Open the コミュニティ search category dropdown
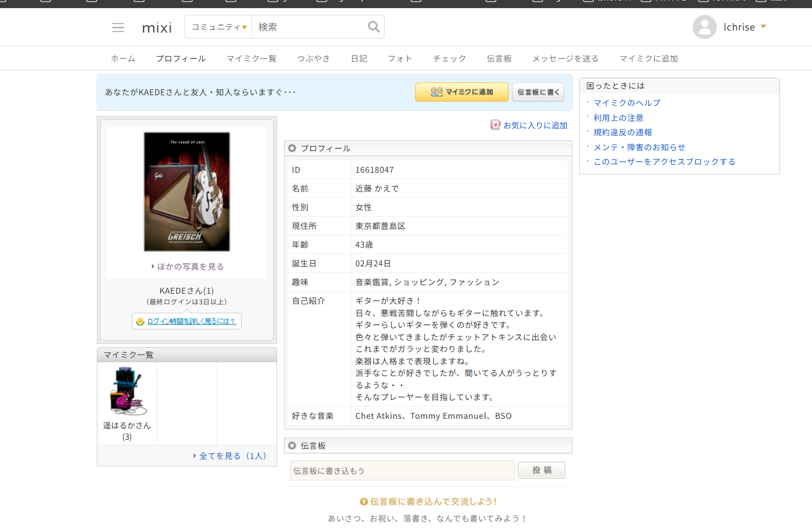Image resolution: width=812 pixels, height=529 pixels. [219, 27]
